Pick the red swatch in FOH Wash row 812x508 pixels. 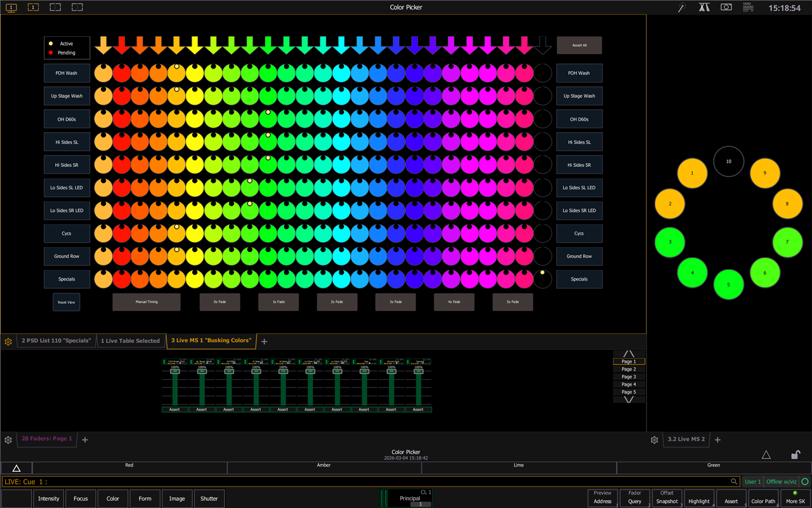[121, 73]
